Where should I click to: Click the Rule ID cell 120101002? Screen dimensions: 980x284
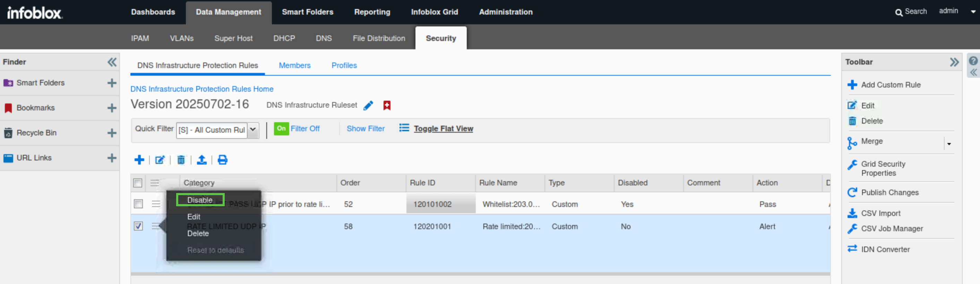click(440, 204)
